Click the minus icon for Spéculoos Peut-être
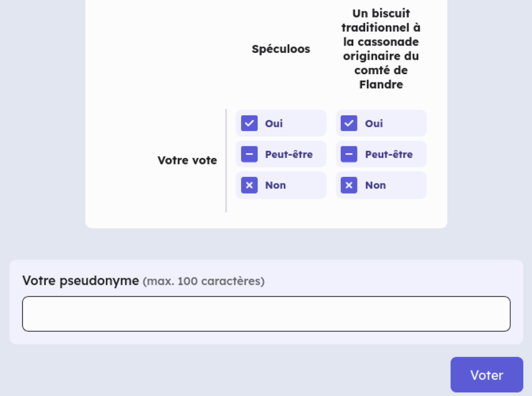This screenshot has width=532, height=396. coord(249,154)
